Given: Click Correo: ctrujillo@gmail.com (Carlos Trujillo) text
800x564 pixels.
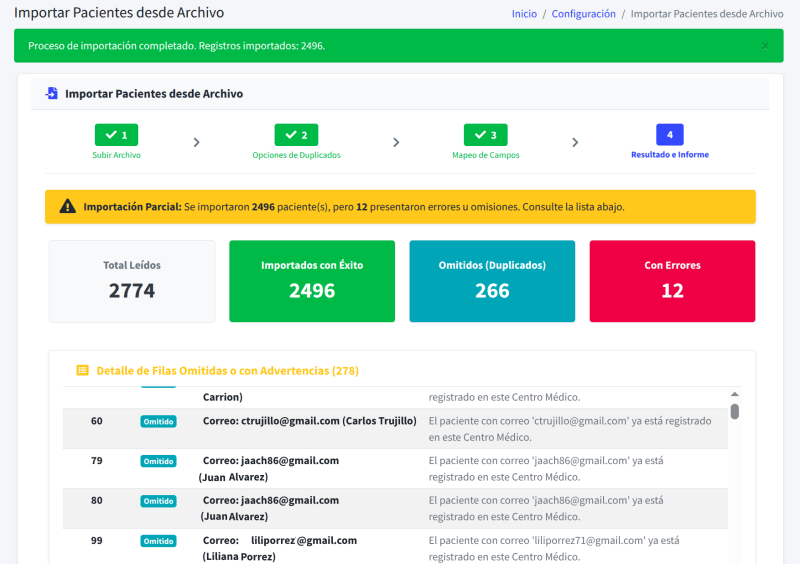Looking at the screenshot, I should (x=310, y=421).
